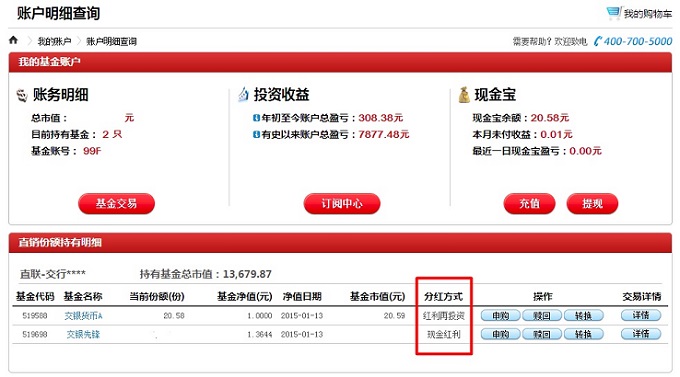Click market value 20.59 for 交银货币A

394,316
